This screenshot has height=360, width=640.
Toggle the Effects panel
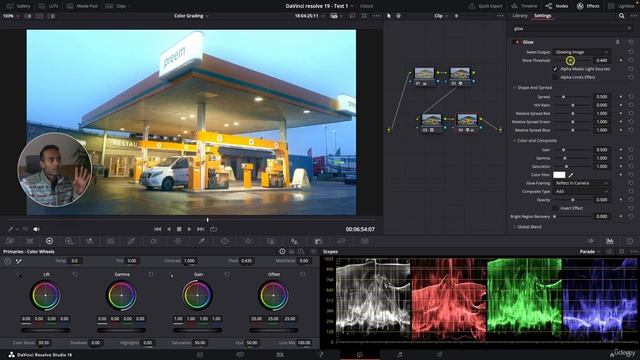click(x=588, y=6)
